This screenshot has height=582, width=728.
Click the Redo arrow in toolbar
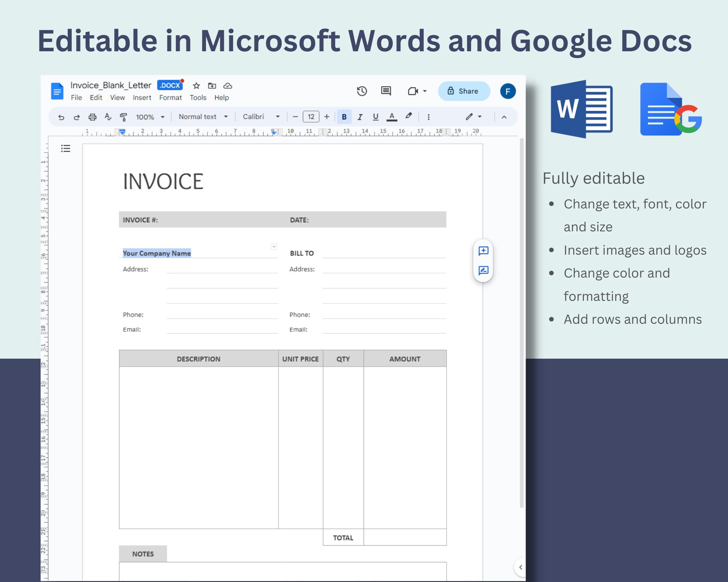tap(77, 117)
